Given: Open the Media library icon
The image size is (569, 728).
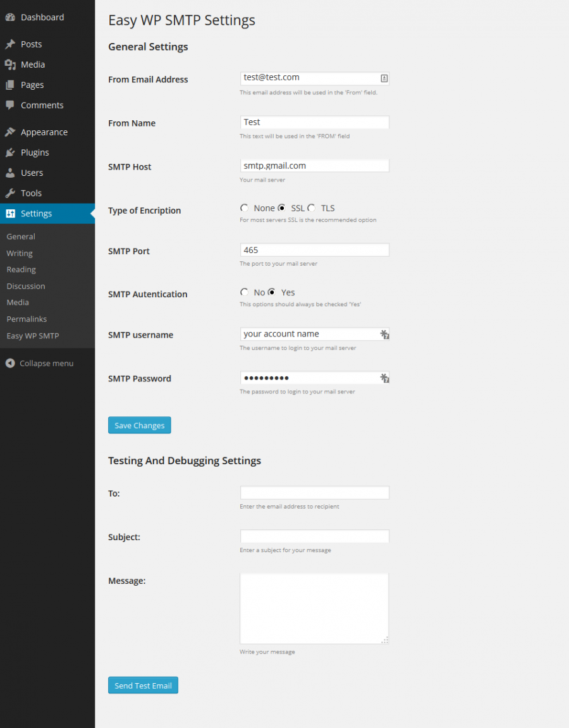Looking at the screenshot, I should pyautogui.click(x=11, y=64).
